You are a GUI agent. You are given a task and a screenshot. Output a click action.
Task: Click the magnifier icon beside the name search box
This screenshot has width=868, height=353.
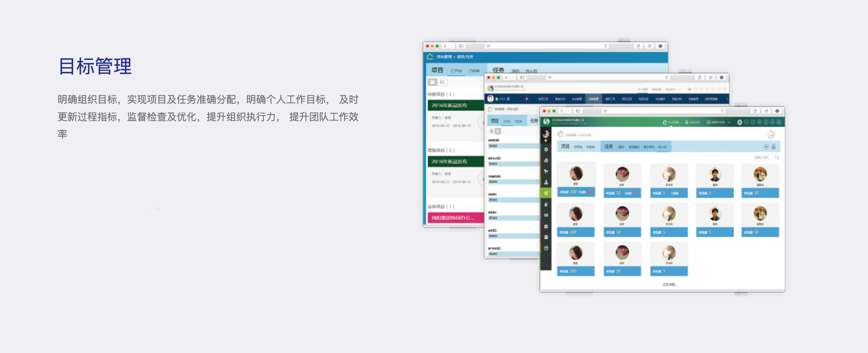[x=777, y=157]
